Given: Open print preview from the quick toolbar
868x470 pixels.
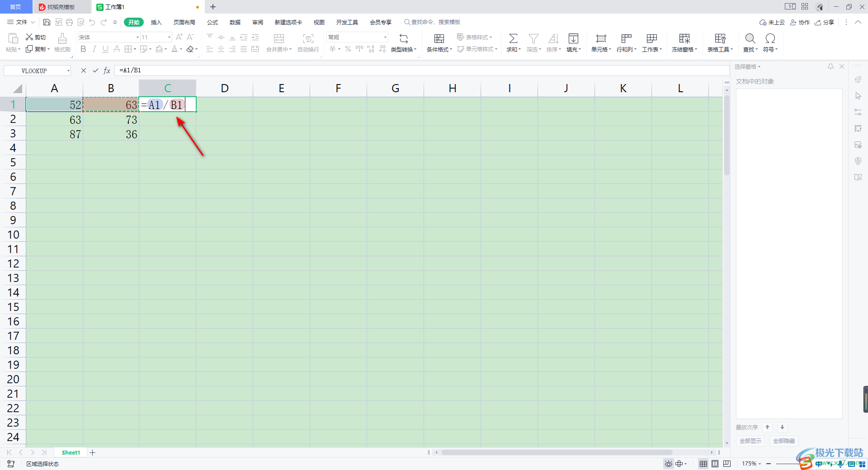Looking at the screenshot, I should coord(81,22).
